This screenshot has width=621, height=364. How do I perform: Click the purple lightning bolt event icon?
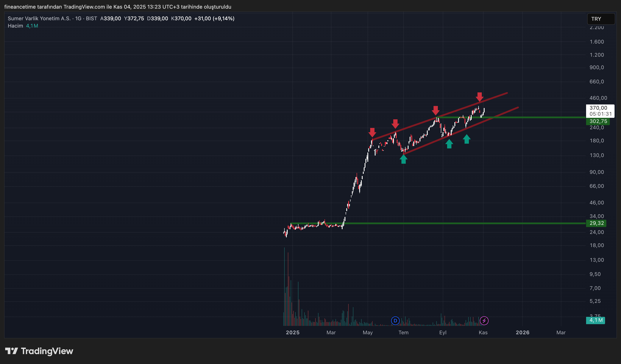tap(484, 321)
